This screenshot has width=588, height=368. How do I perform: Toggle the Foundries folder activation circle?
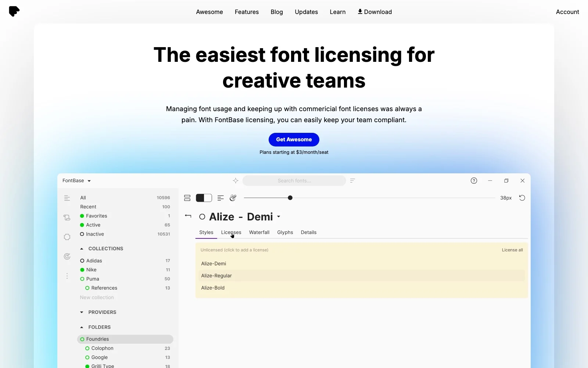click(x=82, y=339)
